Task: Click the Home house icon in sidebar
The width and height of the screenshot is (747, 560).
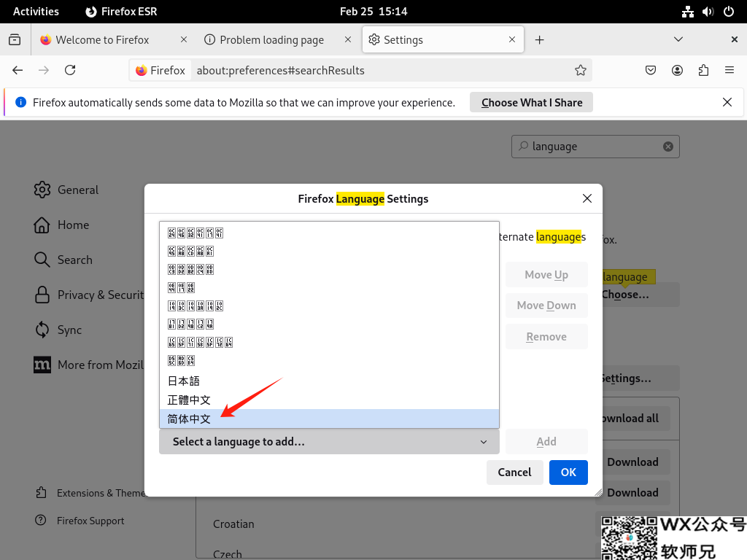Action: pos(42,225)
